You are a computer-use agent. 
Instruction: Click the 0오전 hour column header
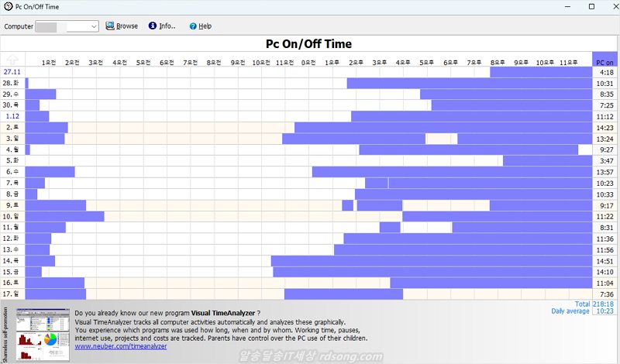tap(308, 61)
